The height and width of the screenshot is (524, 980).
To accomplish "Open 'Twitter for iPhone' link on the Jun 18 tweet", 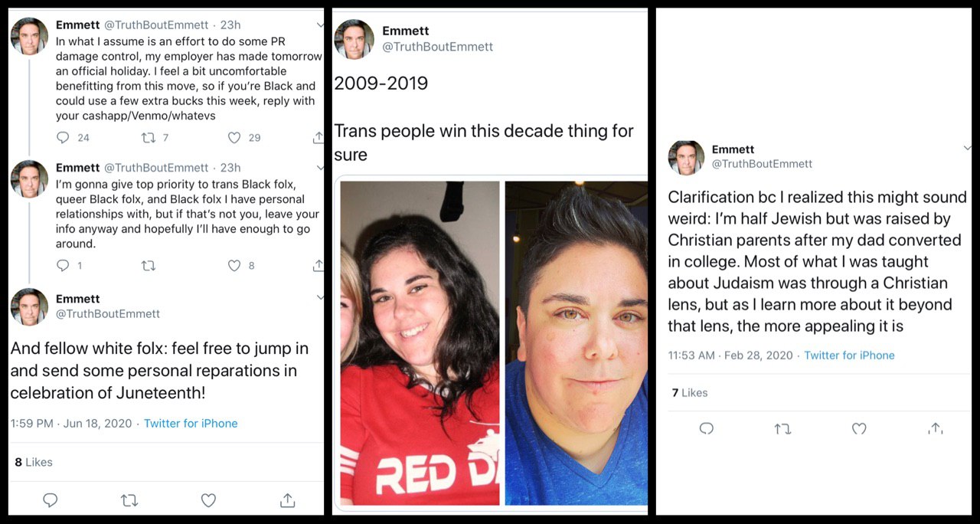I will point(191,424).
